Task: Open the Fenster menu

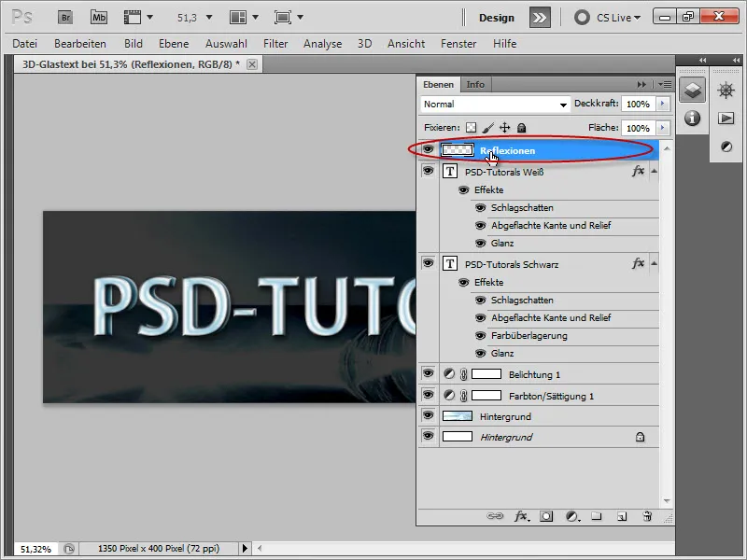Action: tap(458, 44)
